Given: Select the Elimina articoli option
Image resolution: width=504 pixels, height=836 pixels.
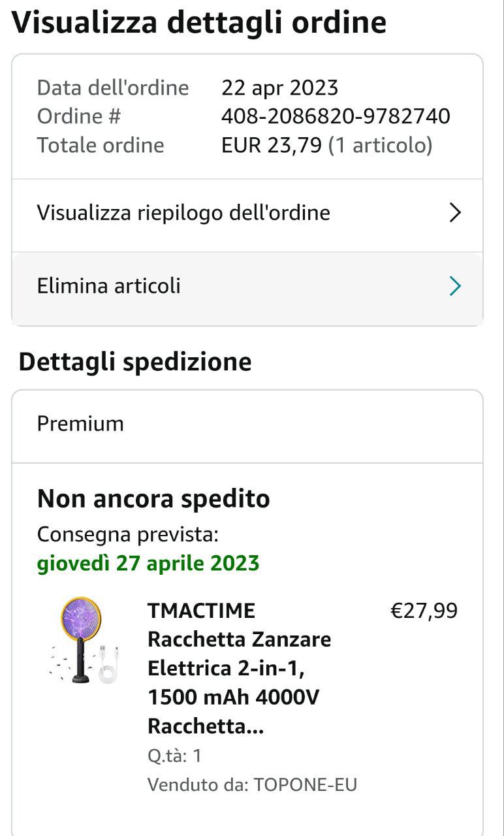Looking at the screenshot, I should [108, 286].
